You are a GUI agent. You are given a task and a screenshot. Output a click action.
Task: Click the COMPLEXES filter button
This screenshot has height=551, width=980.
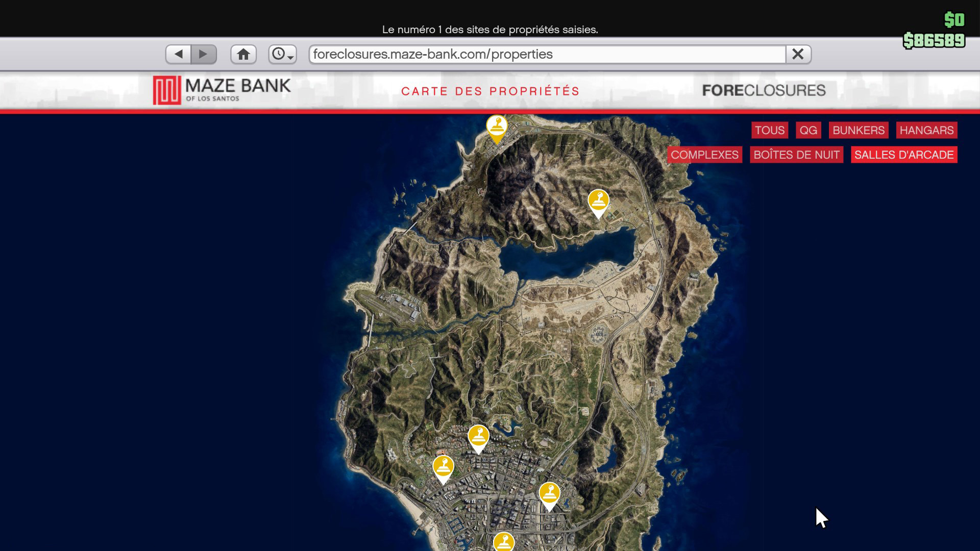705,155
